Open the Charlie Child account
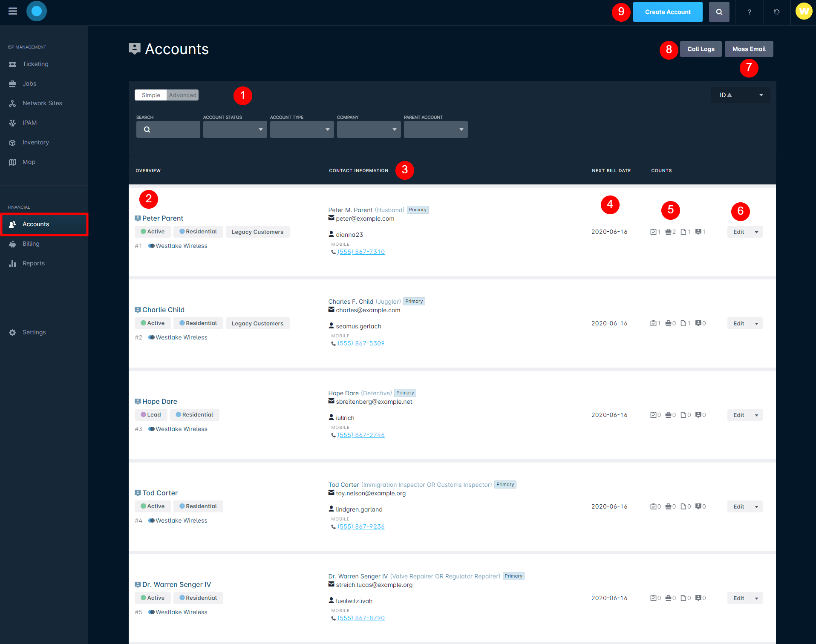 coord(163,310)
